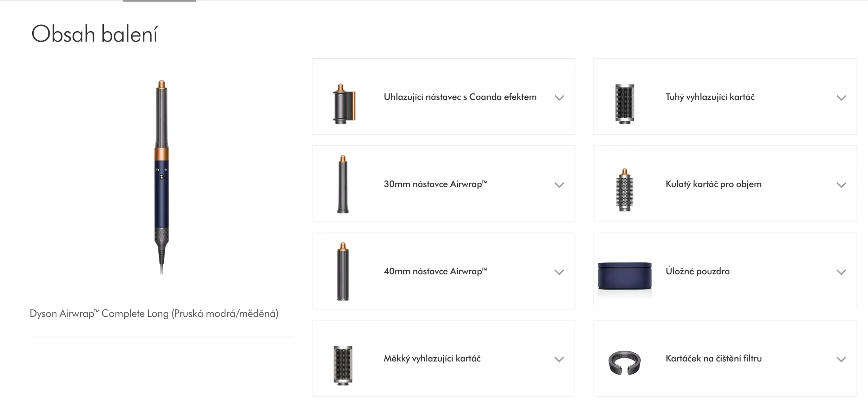Screen dimensions: 868x406
Task: Click the 40mm Airwrap barrel image
Action: [x=343, y=271]
